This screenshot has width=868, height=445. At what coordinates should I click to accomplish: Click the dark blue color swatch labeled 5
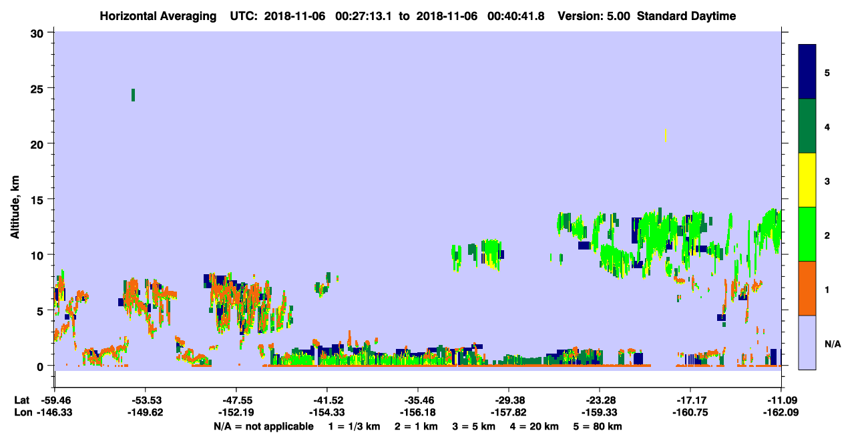coord(807,72)
